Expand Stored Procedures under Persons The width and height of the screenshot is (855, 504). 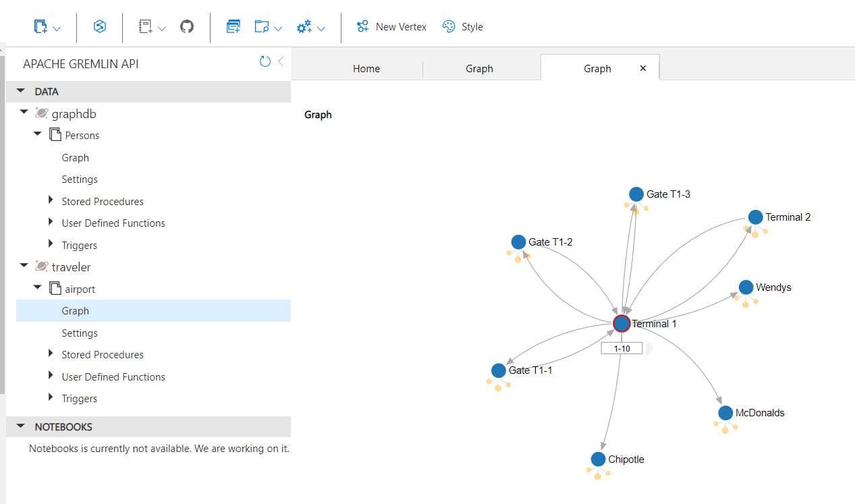(x=51, y=201)
